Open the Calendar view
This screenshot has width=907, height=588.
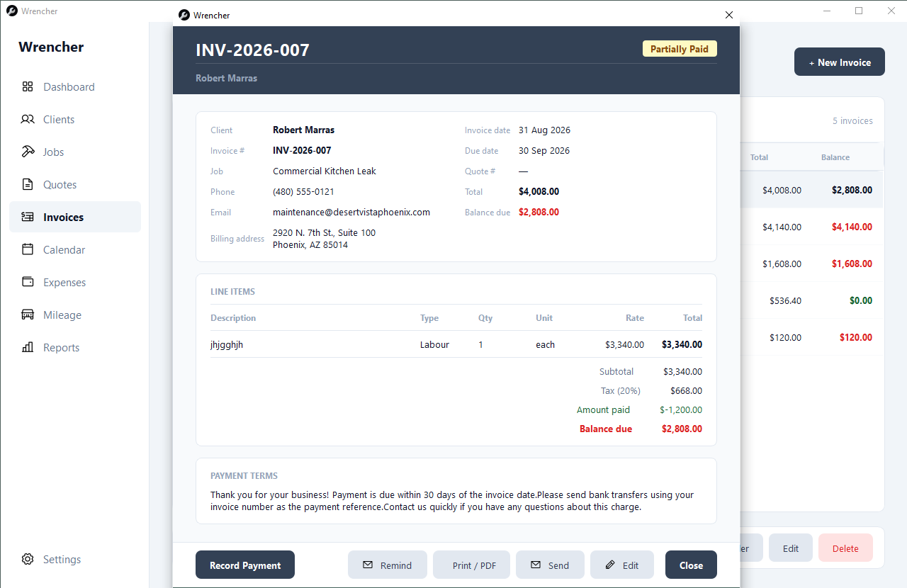[x=75, y=250]
